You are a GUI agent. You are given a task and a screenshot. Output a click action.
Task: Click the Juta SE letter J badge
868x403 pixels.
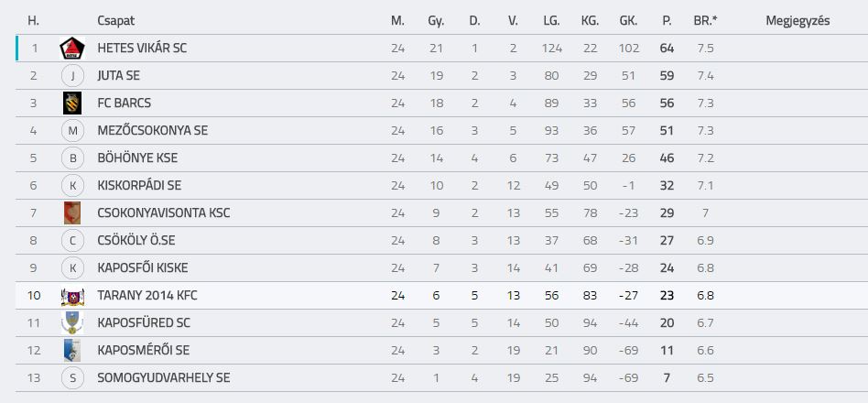pyautogui.click(x=72, y=76)
